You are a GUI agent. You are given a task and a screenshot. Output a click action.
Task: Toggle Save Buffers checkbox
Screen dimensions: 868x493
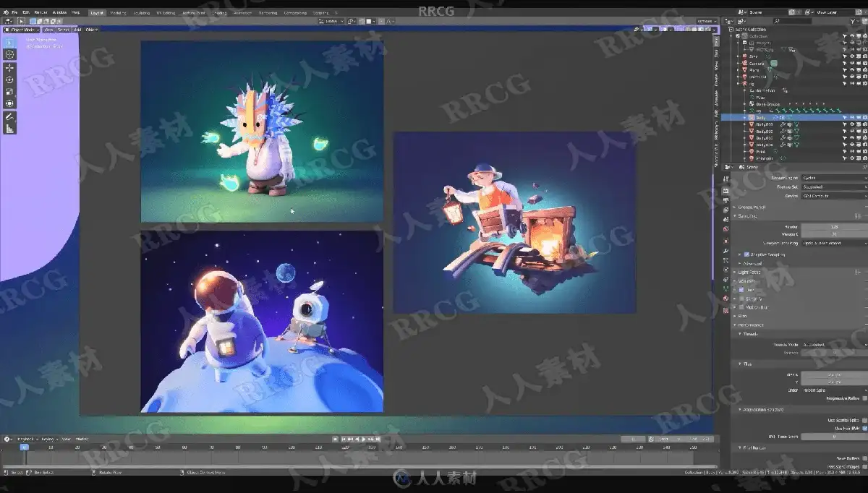864,458
